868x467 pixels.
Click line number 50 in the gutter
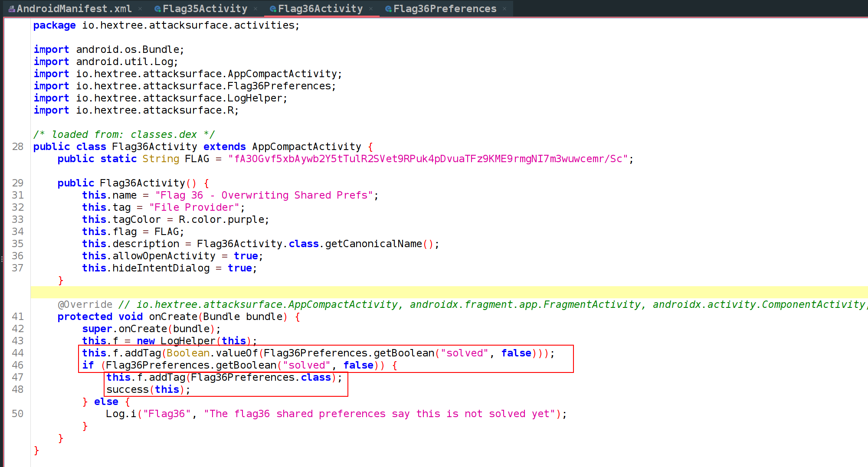18,414
